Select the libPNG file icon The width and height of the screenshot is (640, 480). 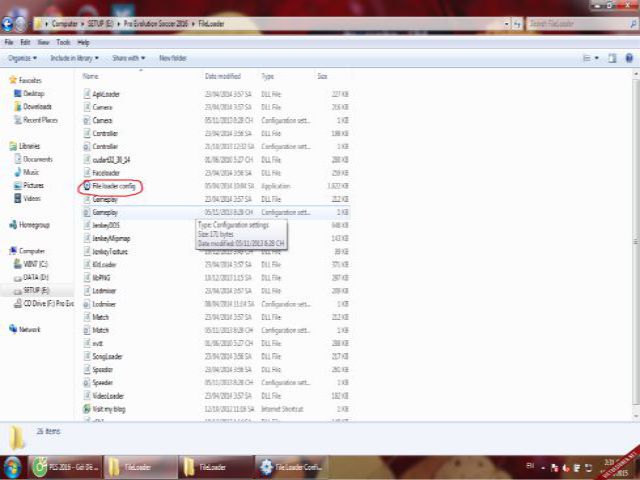tap(87, 278)
